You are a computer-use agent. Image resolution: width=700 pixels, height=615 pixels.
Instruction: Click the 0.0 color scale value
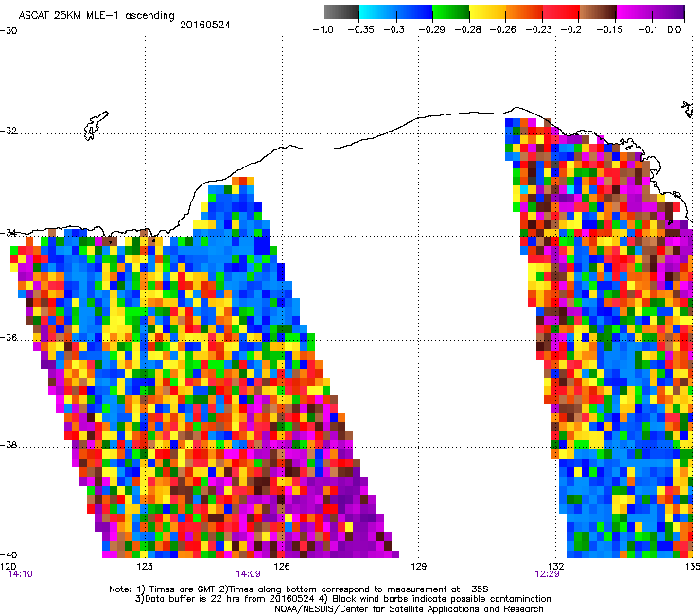674,30
